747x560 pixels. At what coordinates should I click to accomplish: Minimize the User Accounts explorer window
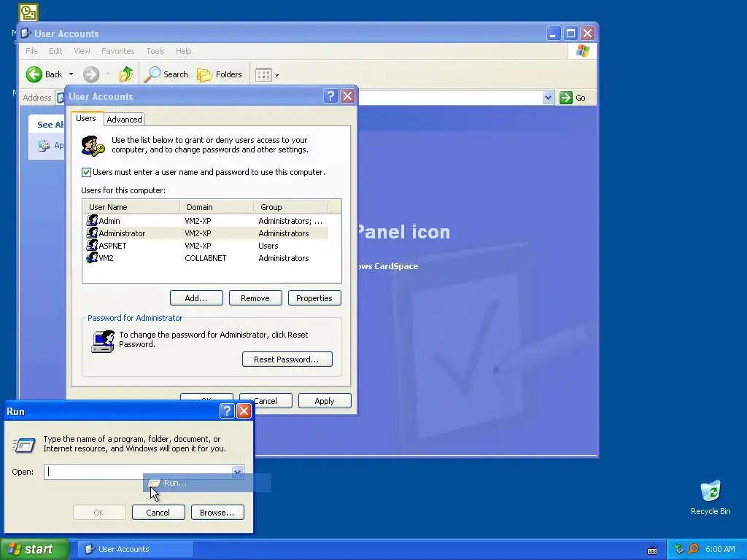(x=553, y=34)
